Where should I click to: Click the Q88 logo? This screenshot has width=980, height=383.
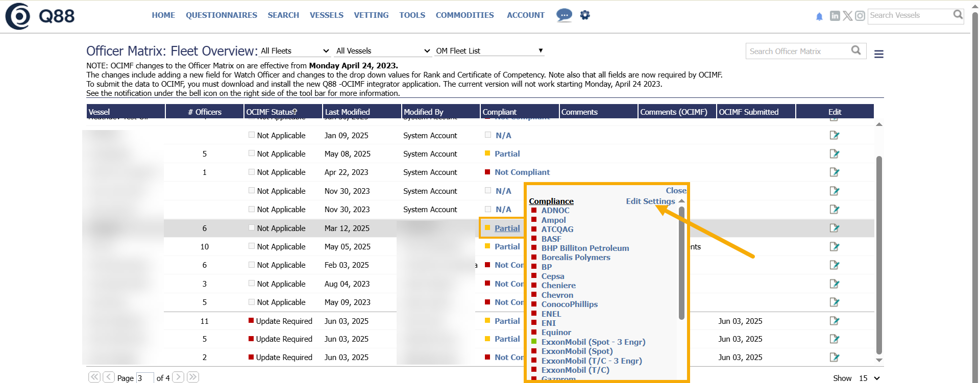click(40, 16)
